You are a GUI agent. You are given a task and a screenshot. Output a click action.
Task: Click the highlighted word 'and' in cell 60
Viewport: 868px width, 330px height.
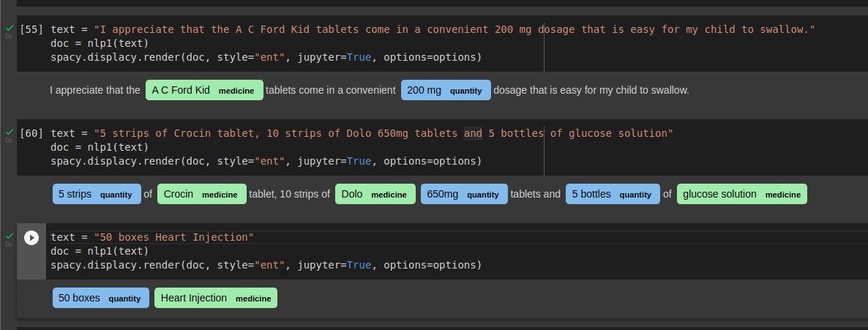(x=473, y=133)
